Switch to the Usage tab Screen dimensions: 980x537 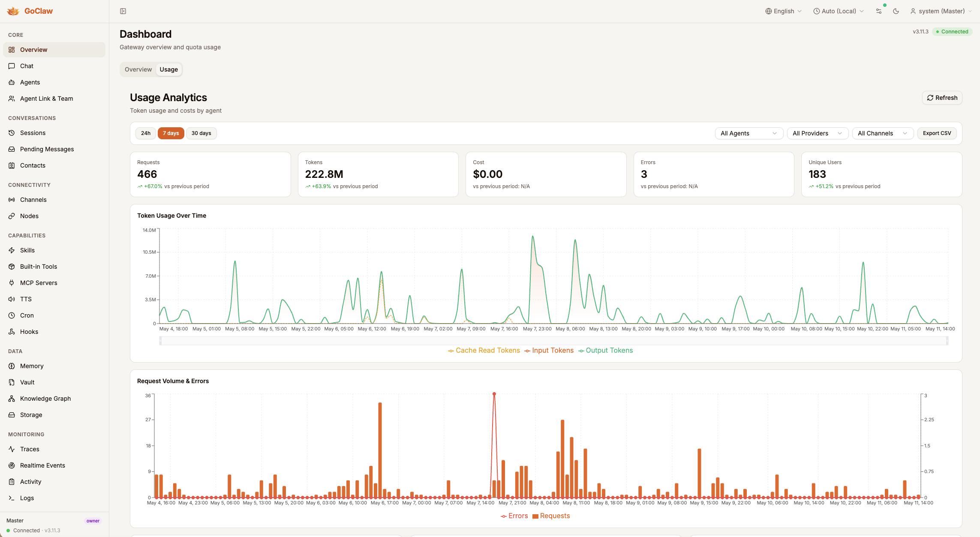tap(169, 69)
